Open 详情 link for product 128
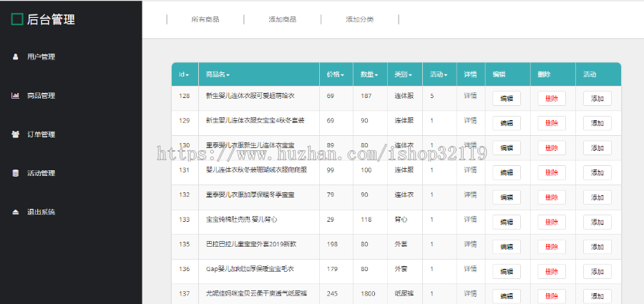 click(470, 96)
